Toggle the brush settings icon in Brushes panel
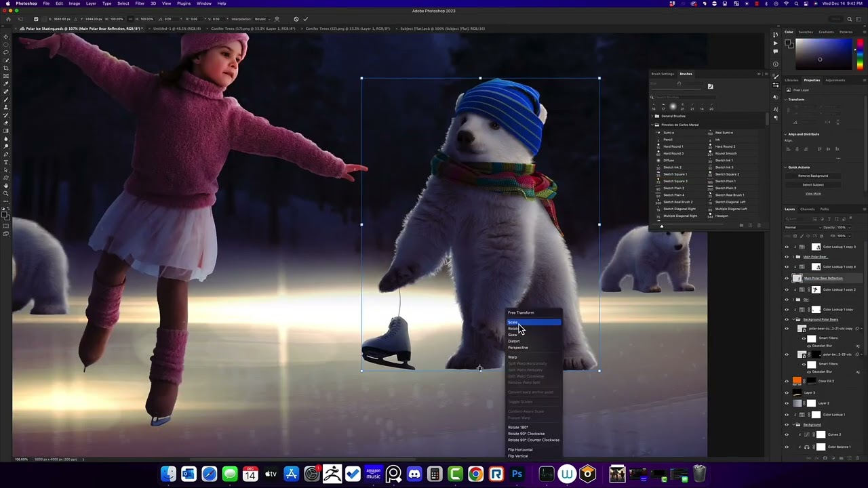This screenshot has height=488, width=868. (x=710, y=87)
